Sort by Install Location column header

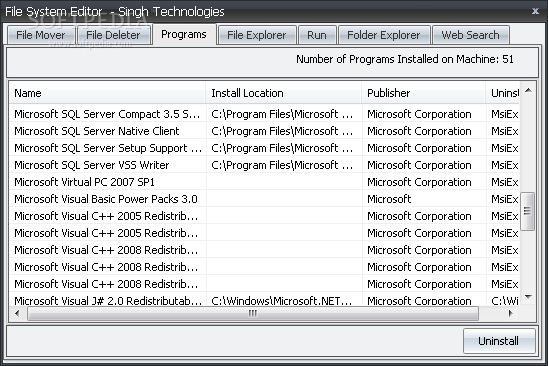(284, 93)
